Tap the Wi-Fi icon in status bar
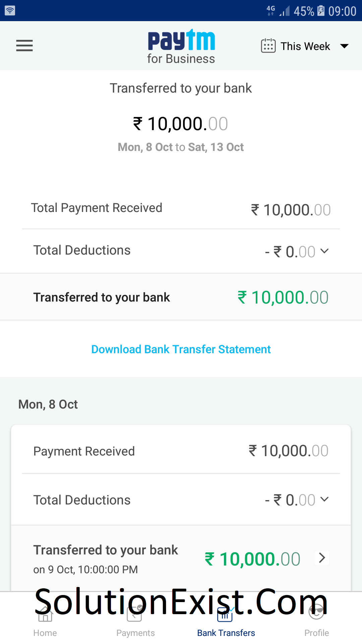 click(x=10, y=10)
